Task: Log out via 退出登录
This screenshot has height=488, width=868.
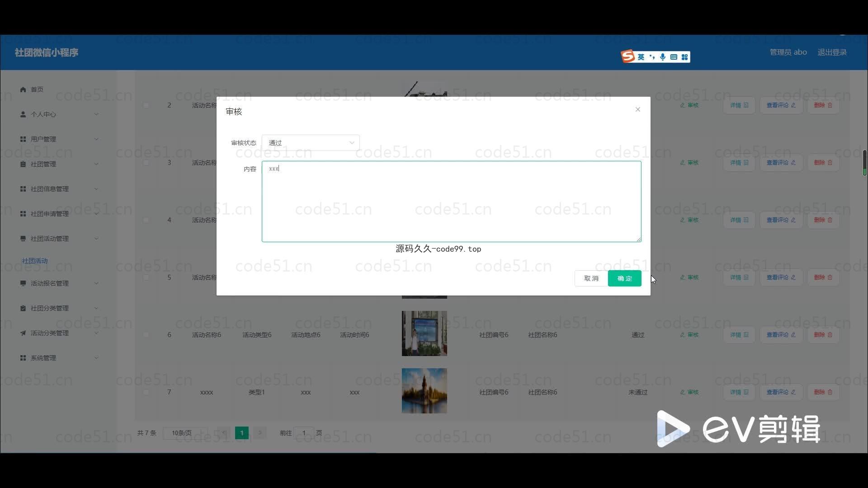Action: pos(832,52)
